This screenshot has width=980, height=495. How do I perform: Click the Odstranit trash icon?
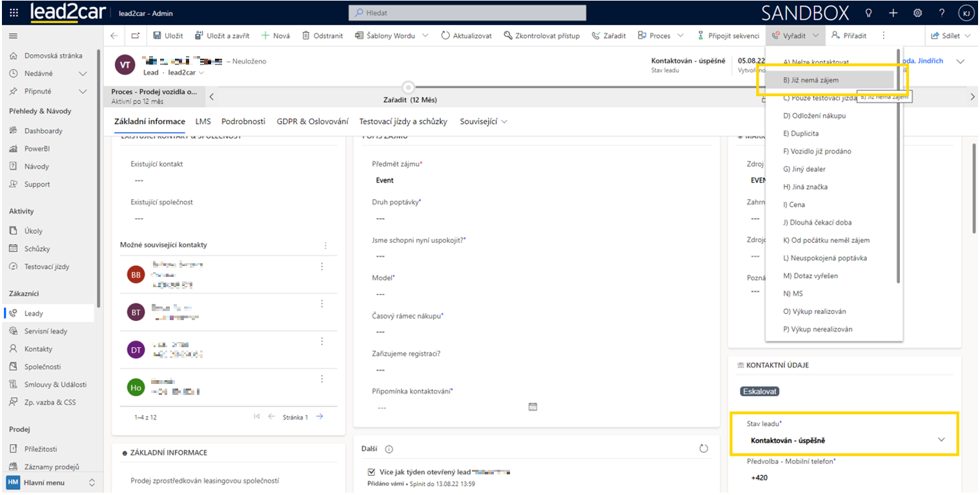click(306, 36)
